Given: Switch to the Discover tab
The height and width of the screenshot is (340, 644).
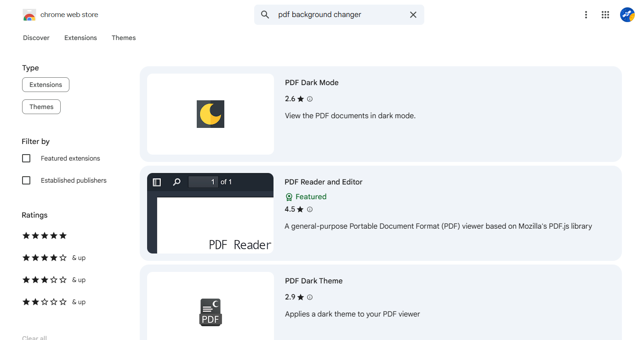Looking at the screenshot, I should [x=36, y=38].
